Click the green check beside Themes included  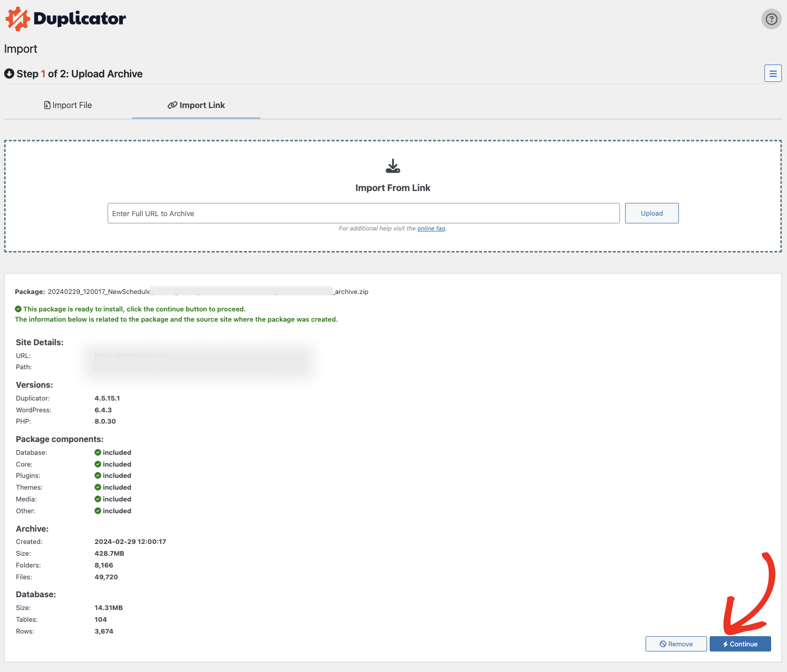[97, 487]
